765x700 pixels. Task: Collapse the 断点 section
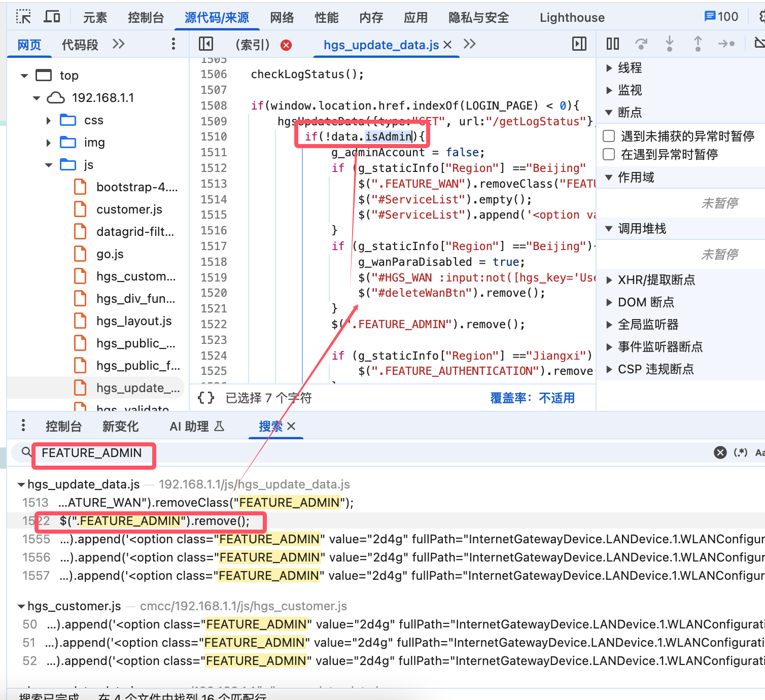(x=609, y=112)
